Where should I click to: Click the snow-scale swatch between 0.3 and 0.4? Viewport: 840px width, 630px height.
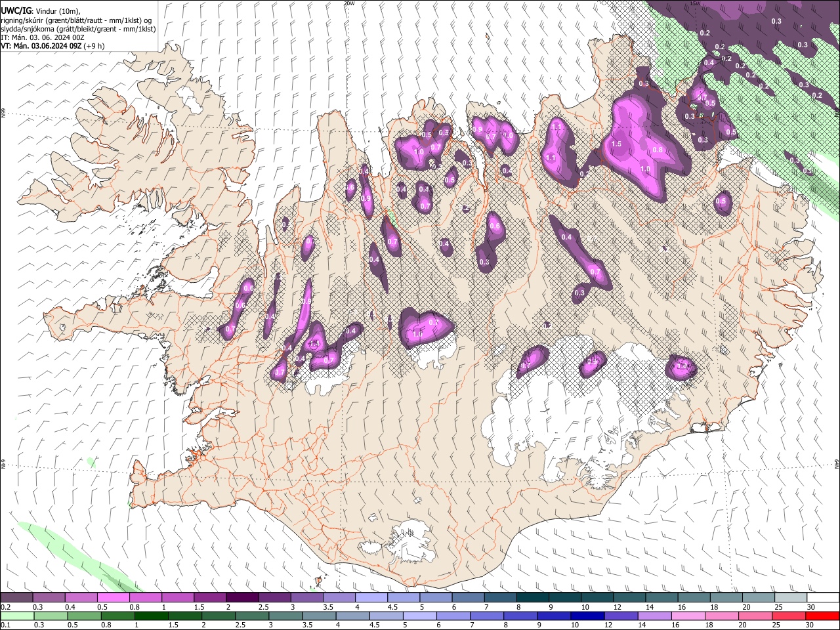[x=49, y=597]
